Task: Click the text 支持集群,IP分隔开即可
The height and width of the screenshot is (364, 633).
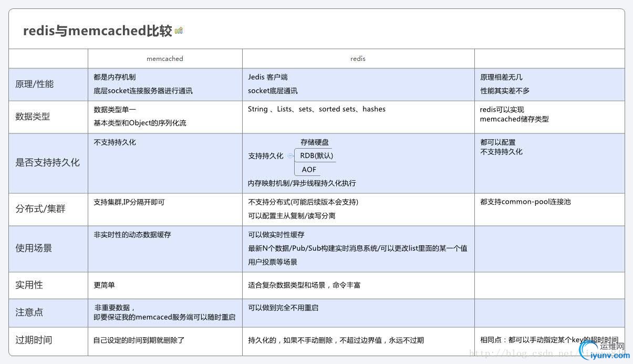Action: pos(129,202)
